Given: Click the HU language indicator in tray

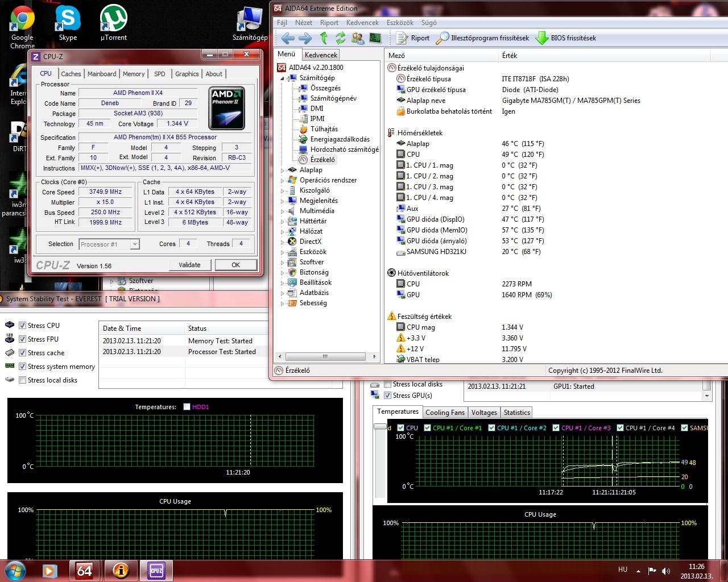Looking at the screenshot, I should coord(623,569).
